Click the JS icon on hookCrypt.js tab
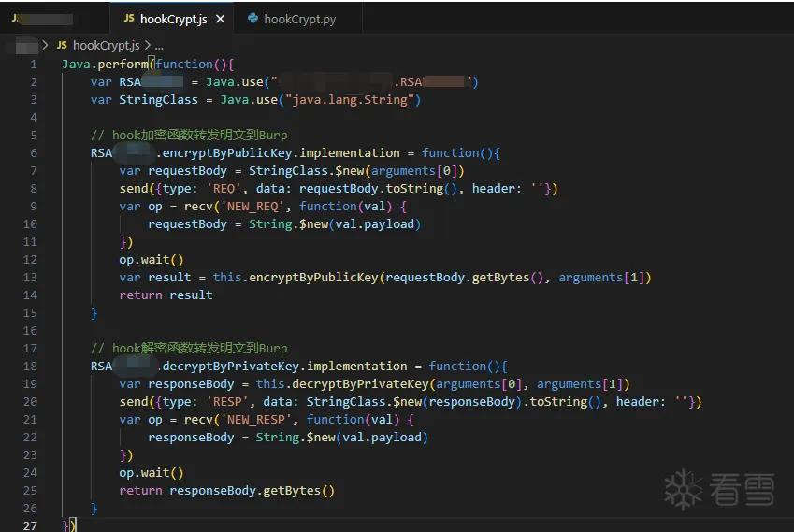 click(x=129, y=19)
